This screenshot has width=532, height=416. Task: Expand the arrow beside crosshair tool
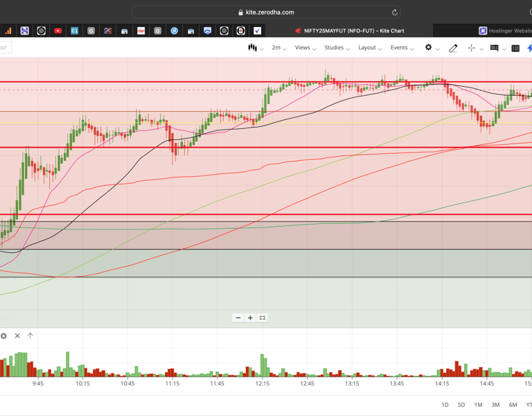point(481,49)
